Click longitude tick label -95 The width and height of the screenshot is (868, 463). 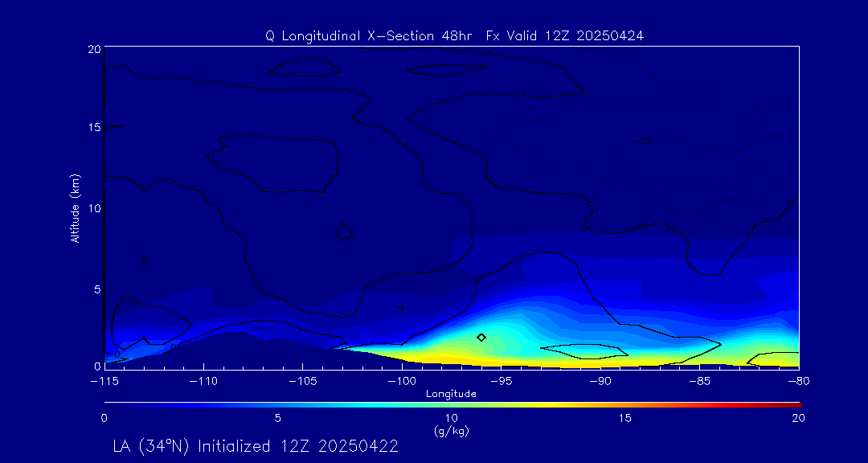pos(501,382)
